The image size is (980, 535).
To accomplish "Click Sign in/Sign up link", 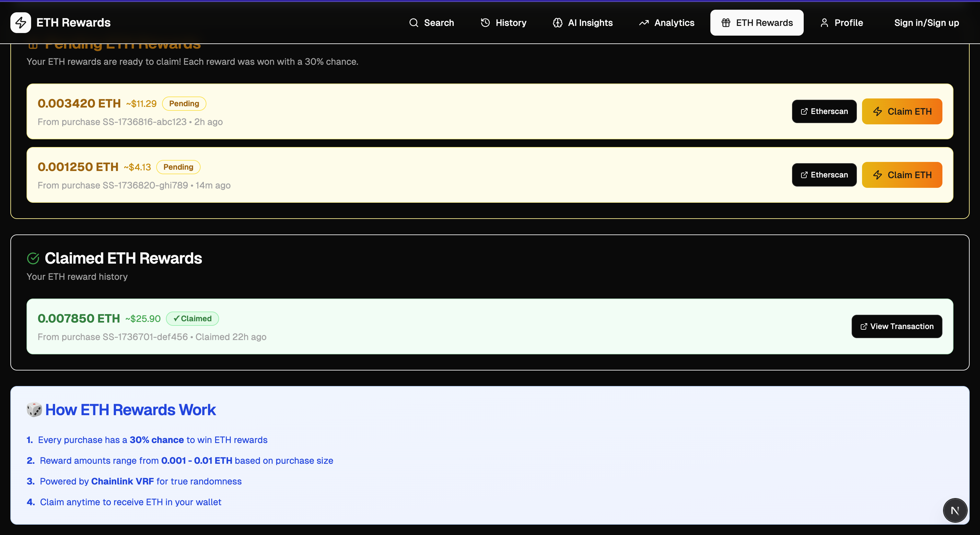I will (x=926, y=23).
